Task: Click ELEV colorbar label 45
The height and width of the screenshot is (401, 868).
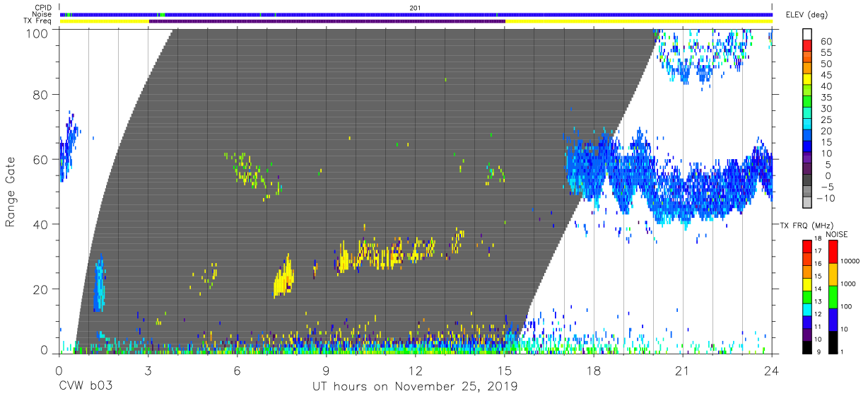Action: tap(826, 76)
